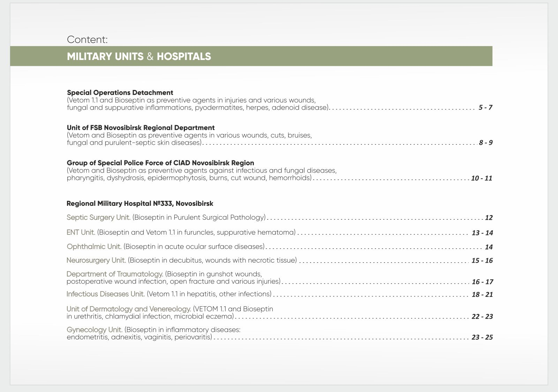
Task: Click page number '8 - 9'
Action: tap(486, 143)
